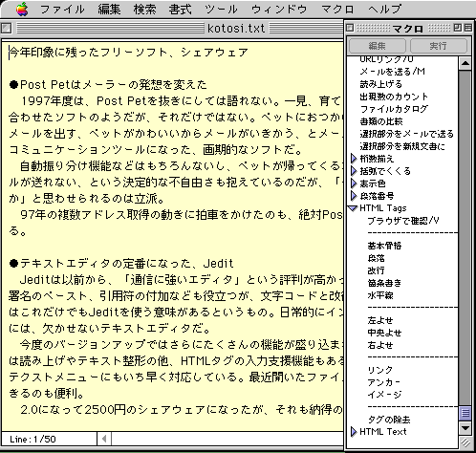Screen dimensions: 476x453
Task: Select the 中央よせ macro
Action: (x=384, y=333)
